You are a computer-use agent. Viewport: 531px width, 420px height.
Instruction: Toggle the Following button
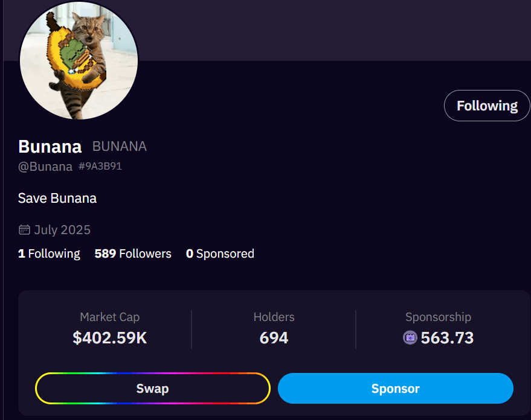(487, 106)
